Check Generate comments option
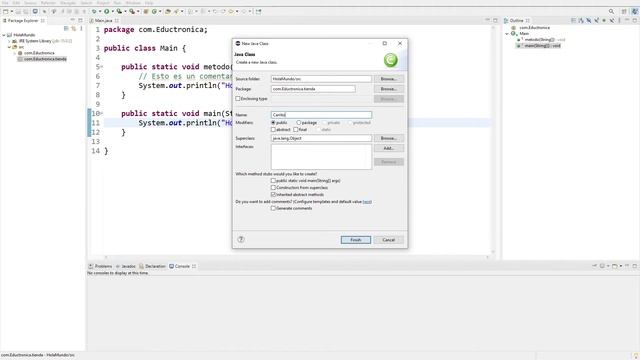The image size is (640, 360). pyautogui.click(x=273, y=208)
